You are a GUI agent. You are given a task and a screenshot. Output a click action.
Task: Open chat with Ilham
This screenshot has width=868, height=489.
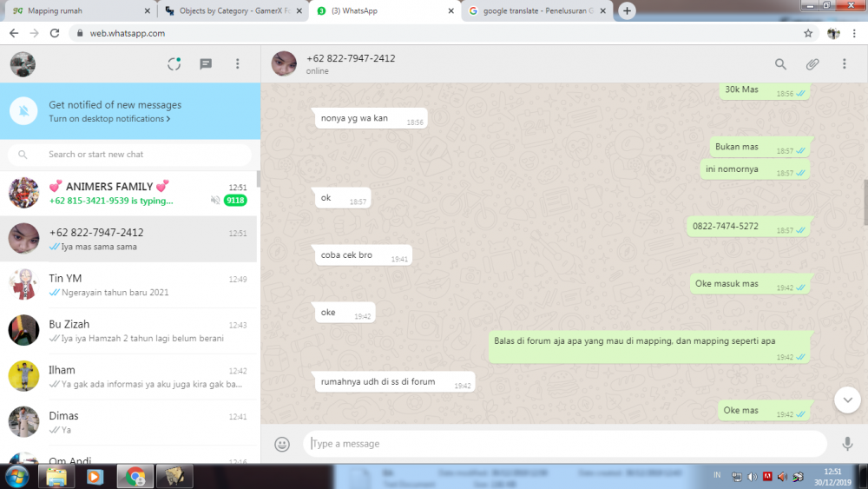[128, 377]
